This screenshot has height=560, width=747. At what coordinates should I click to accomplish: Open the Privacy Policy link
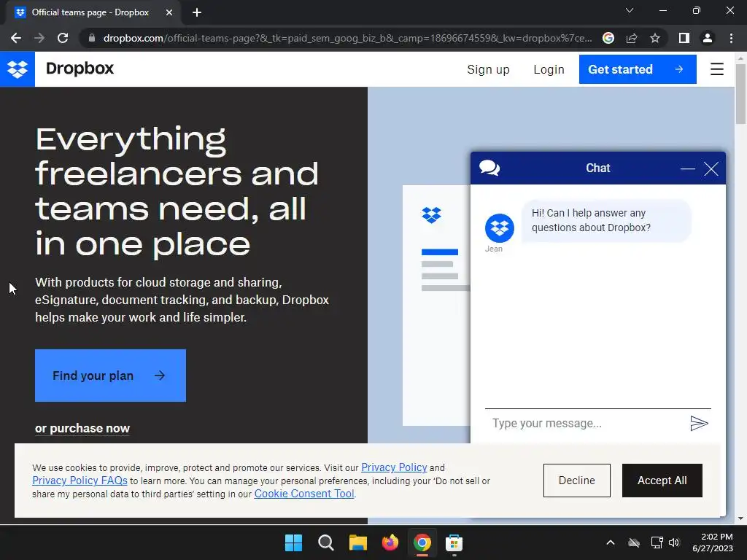[x=394, y=467]
